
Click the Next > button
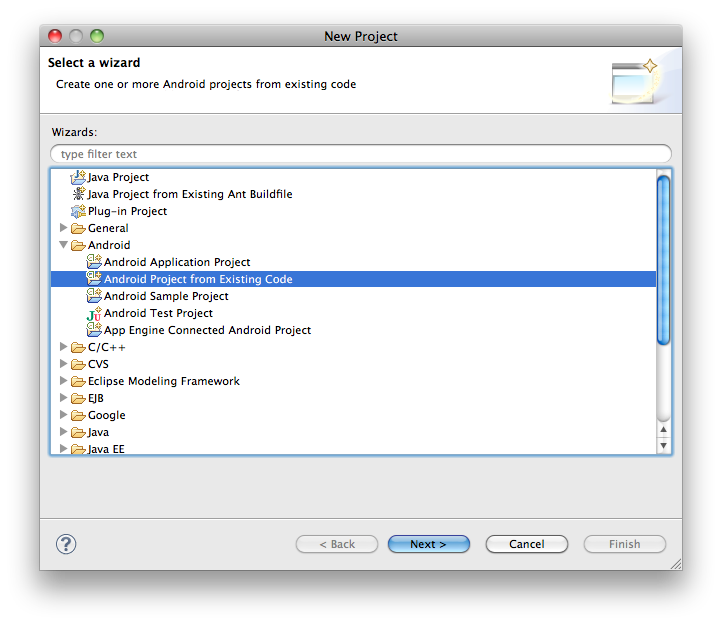click(x=429, y=544)
